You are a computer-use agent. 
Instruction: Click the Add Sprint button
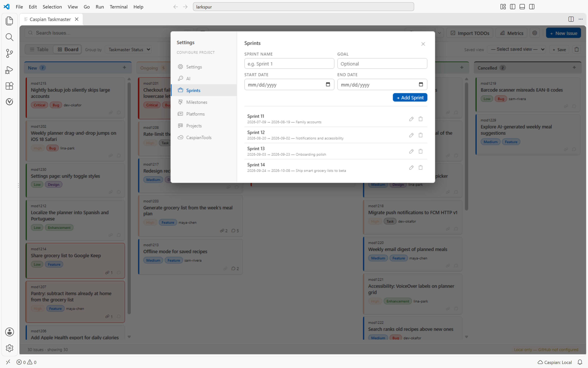[x=410, y=98]
